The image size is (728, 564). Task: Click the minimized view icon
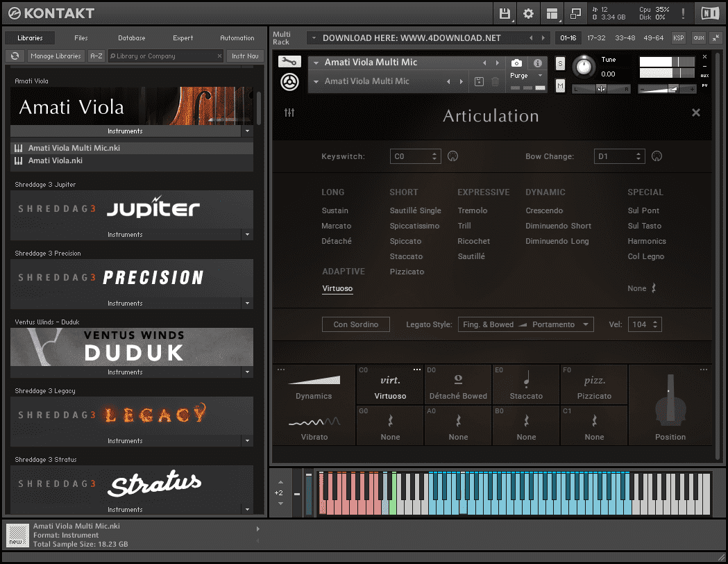(575, 13)
